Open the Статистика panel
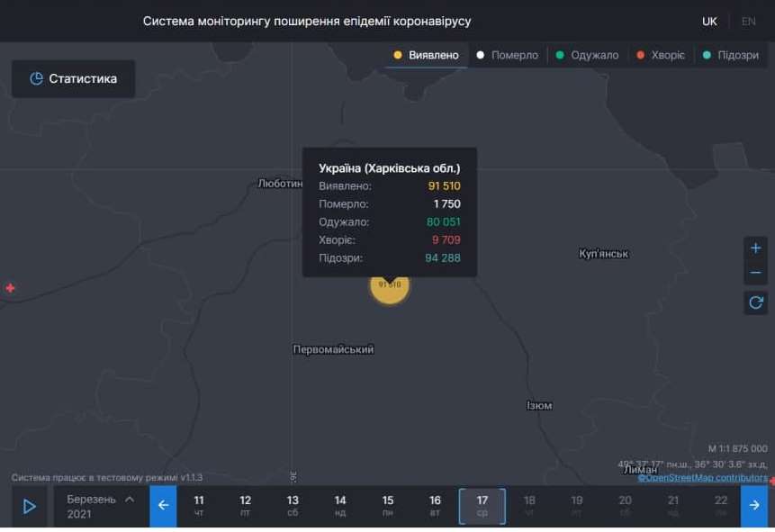The width and height of the screenshot is (775, 532). [x=72, y=78]
